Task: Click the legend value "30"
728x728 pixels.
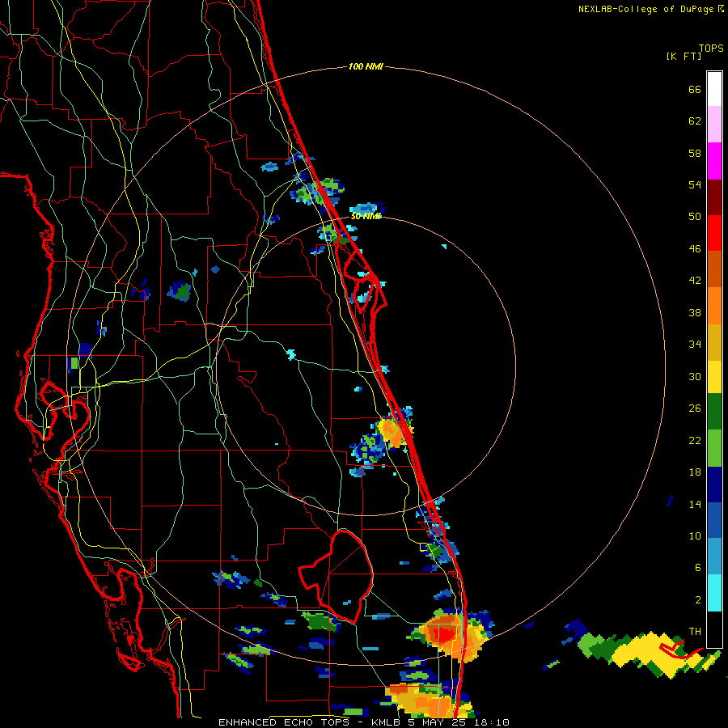Action: [x=695, y=376]
